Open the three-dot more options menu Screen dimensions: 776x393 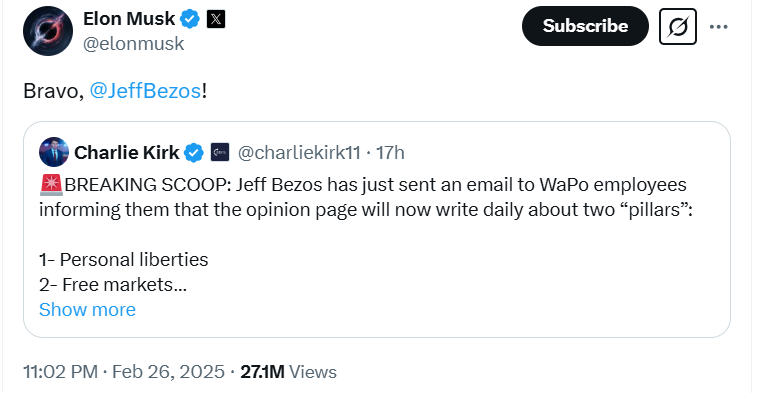coord(719,27)
